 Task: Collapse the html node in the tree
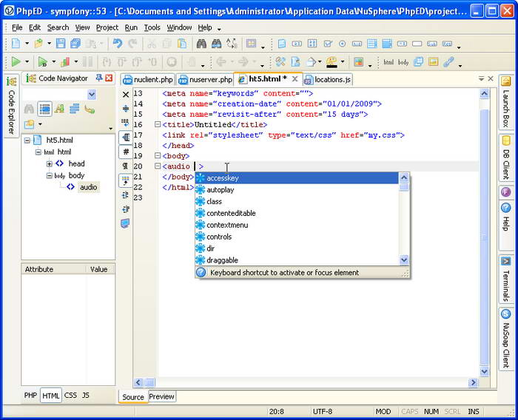pyautogui.click(x=38, y=152)
